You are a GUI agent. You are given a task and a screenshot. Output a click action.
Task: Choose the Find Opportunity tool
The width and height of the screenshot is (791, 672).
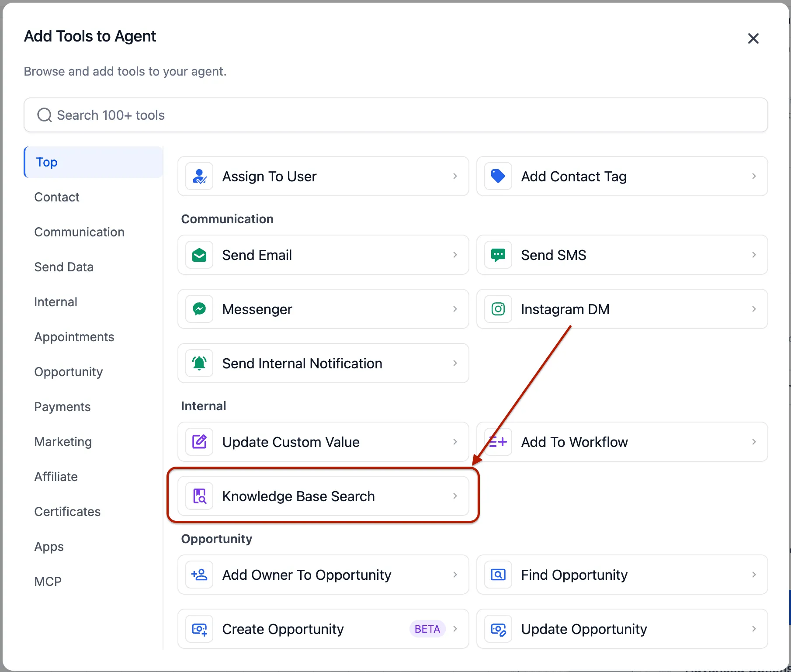[x=622, y=575]
